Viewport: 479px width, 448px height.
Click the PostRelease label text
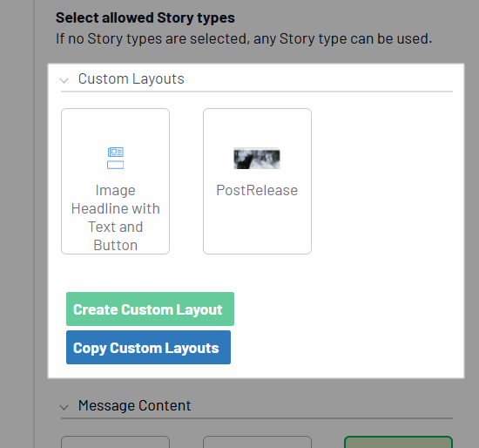tap(257, 190)
